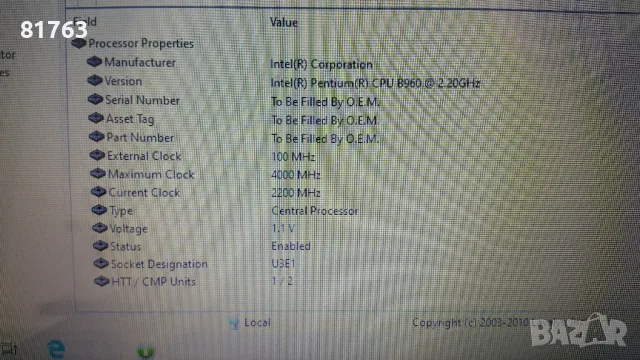Image resolution: width=640 pixels, height=360 pixels.
Task: Click the Processor Properties header icon
Action: (79, 43)
